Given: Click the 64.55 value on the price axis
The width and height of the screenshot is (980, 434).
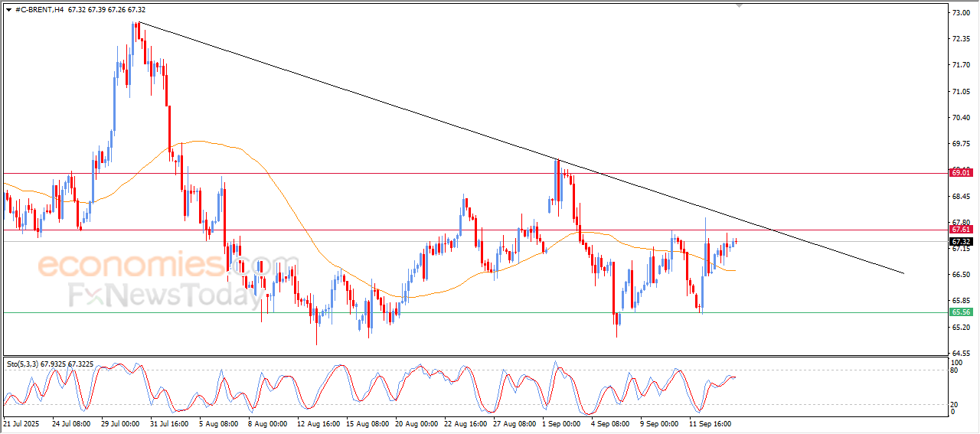Looking at the screenshot, I should pyautogui.click(x=962, y=354).
